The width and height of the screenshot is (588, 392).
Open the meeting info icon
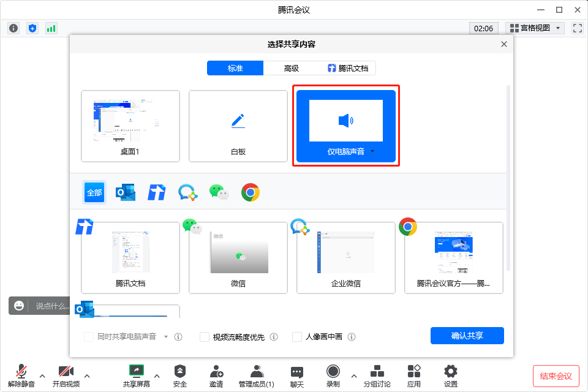pyautogui.click(x=13, y=28)
